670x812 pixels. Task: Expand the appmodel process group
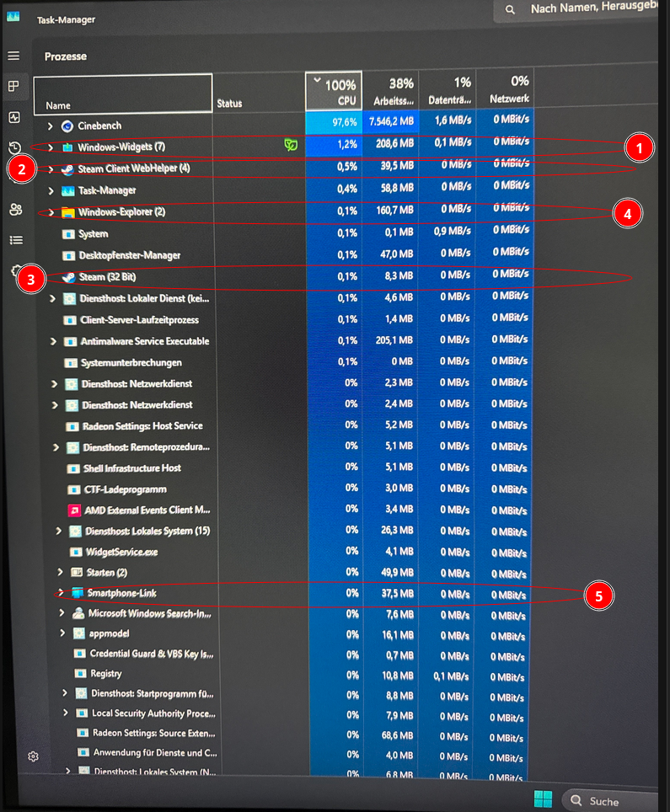tap(62, 633)
